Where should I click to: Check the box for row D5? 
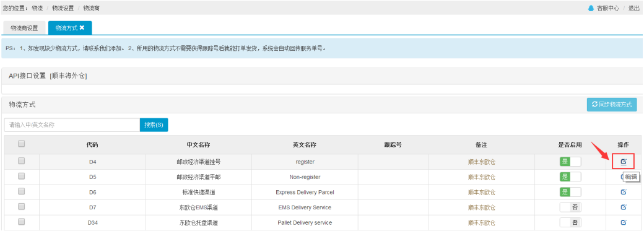[x=21, y=176]
